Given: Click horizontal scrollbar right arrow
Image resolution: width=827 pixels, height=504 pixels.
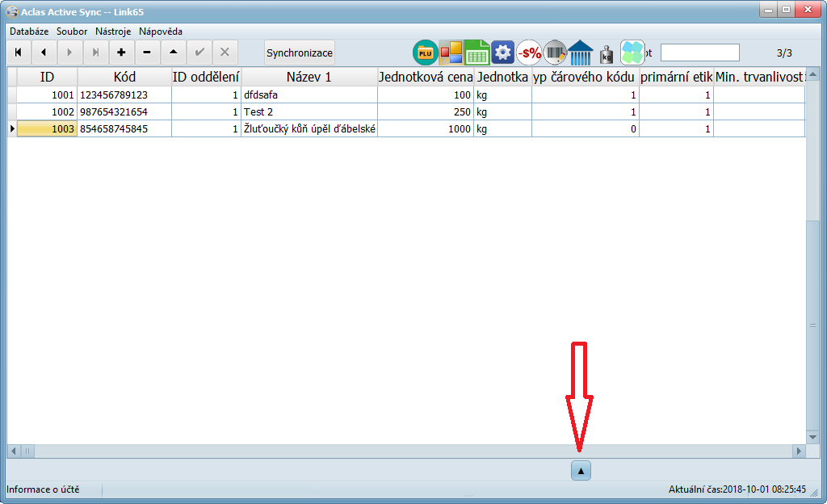Looking at the screenshot, I should tap(799, 451).
